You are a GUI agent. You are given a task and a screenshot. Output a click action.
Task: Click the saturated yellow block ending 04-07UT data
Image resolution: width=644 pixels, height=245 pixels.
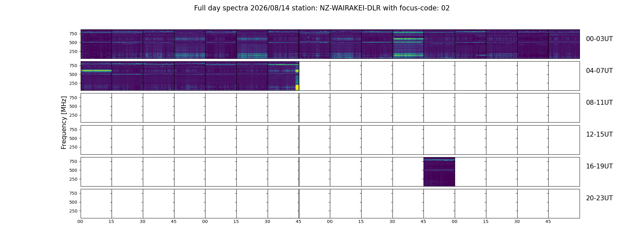[x=297, y=87]
